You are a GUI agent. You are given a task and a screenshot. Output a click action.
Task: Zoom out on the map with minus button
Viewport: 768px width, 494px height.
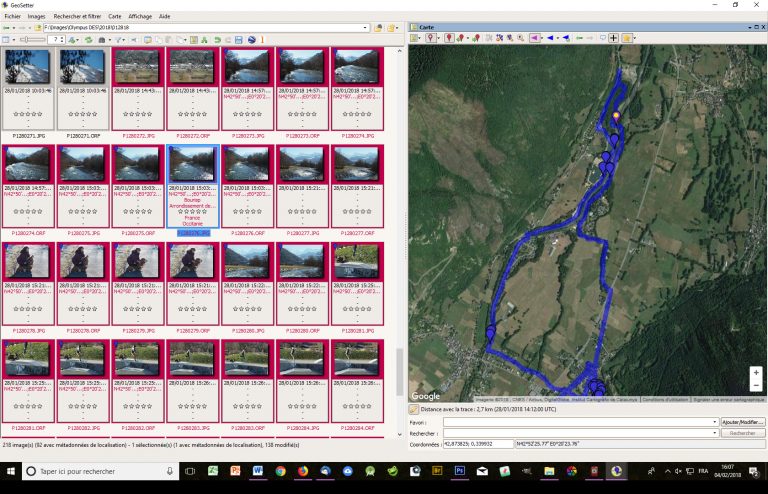[x=755, y=386]
